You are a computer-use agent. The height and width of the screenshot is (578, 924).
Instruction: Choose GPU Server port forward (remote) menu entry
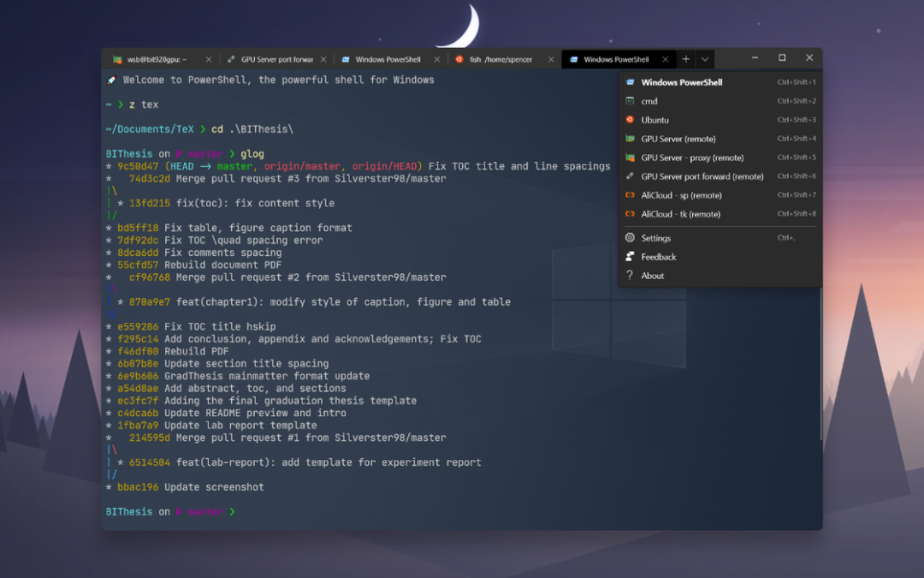(702, 176)
